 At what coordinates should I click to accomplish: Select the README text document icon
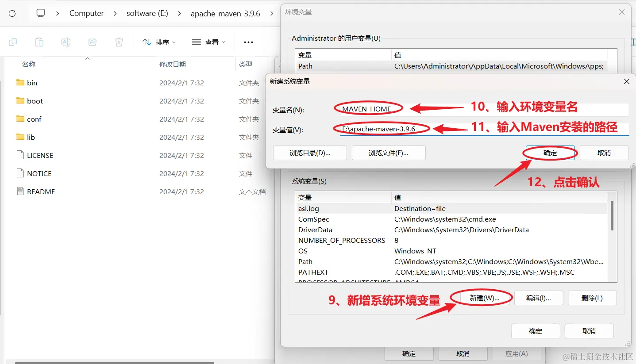[x=20, y=191]
